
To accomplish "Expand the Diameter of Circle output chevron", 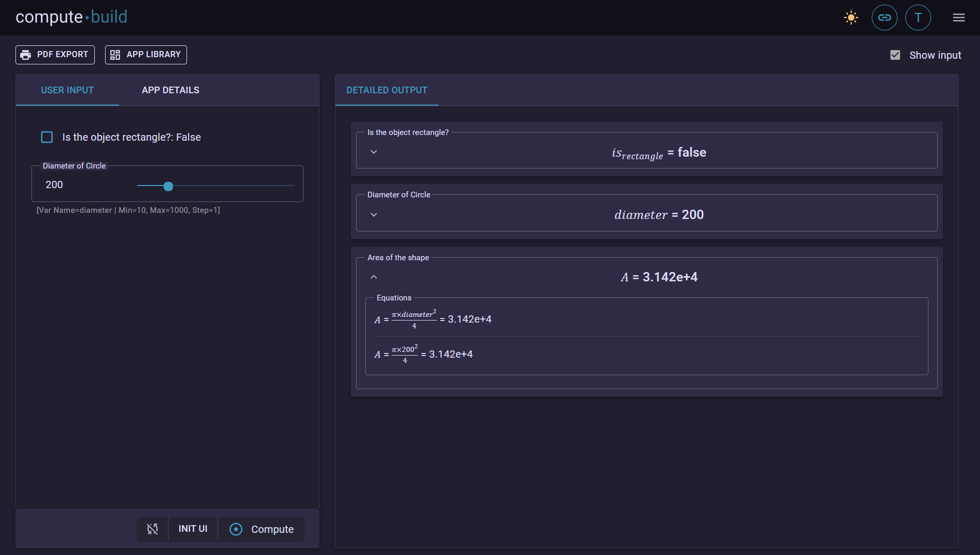I will pos(374,214).
